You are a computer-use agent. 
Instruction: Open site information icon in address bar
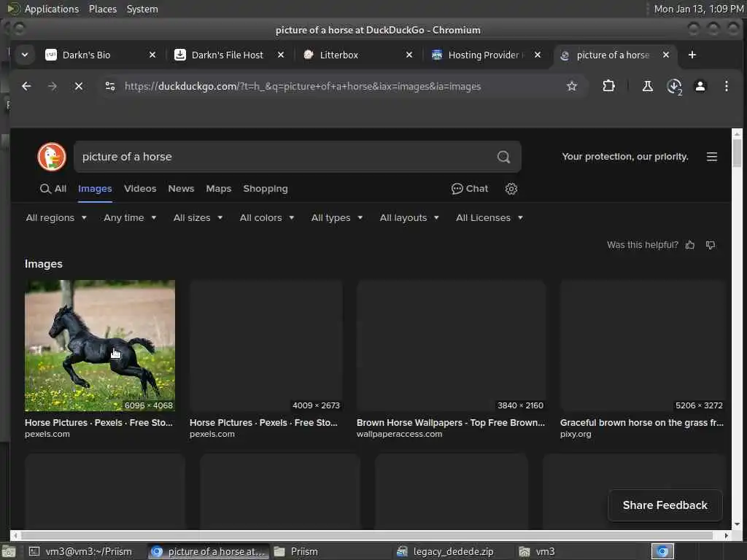pyautogui.click(x=110, y=86)
